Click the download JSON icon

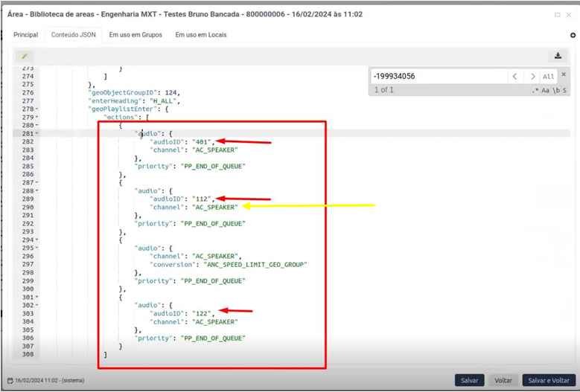(558, 56)
